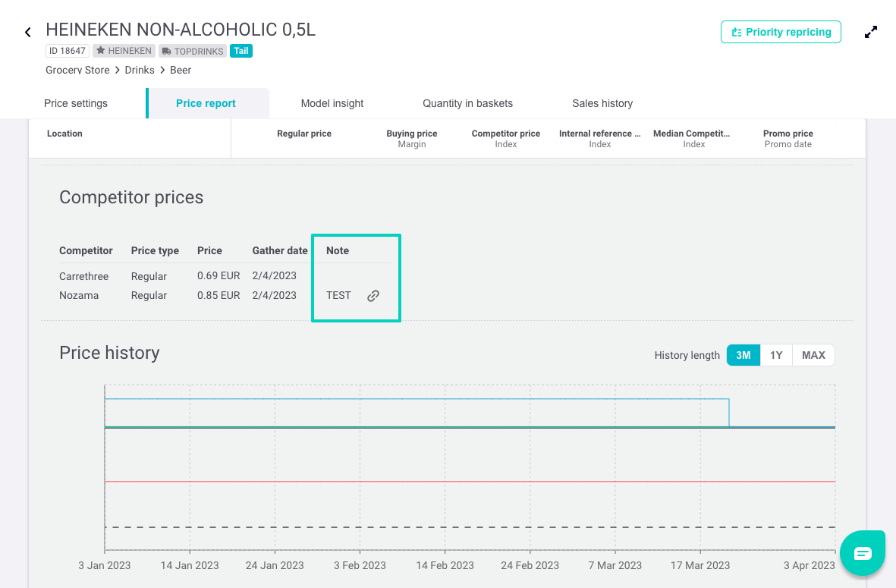Screen dimensions: 896x588
Task: Click the Regular price column header
Action: (304, 134)
